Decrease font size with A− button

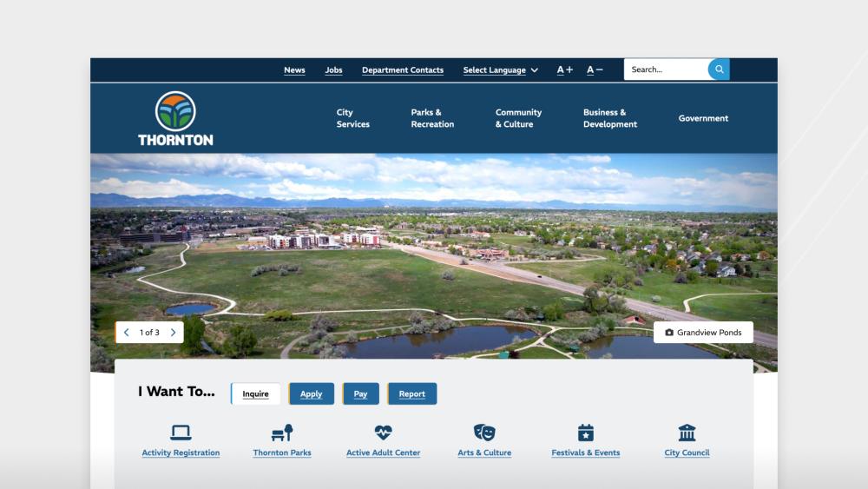click(595, 70)
